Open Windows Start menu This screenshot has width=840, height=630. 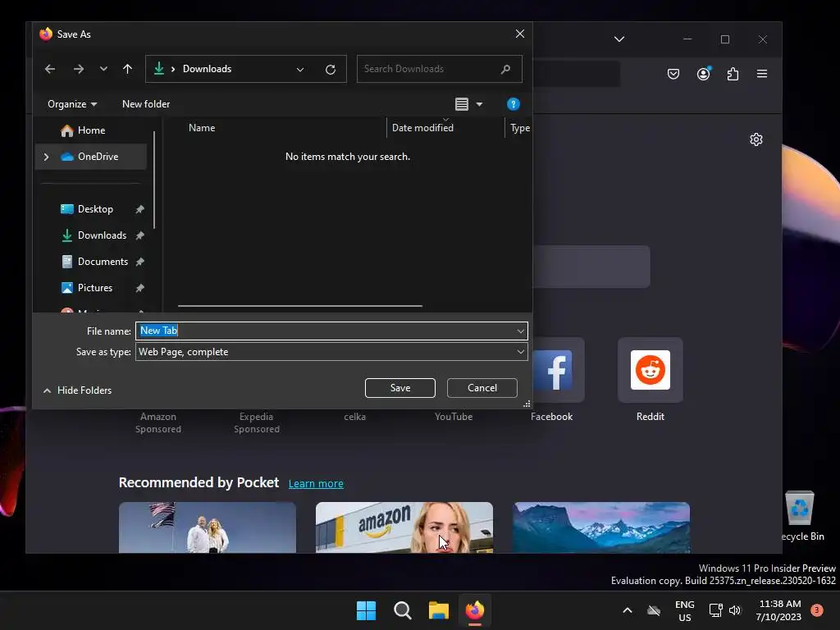pyautogui.click(x=367, y=610)
